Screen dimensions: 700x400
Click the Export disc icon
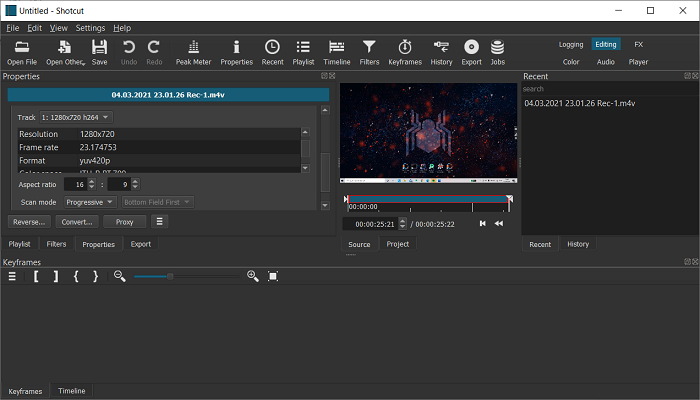(471, 52)
